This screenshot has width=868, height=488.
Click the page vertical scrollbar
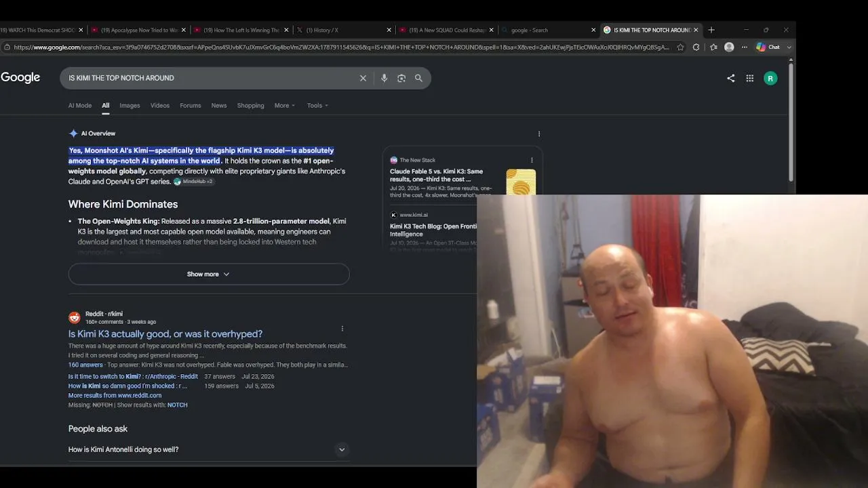(x=791, y=122)
